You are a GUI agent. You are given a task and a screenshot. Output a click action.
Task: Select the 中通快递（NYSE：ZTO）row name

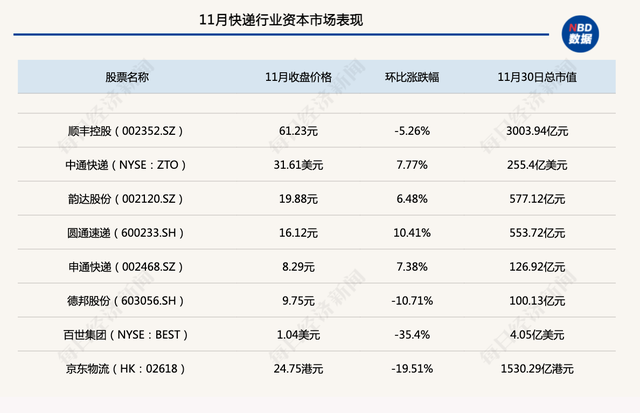pos(126,165)
